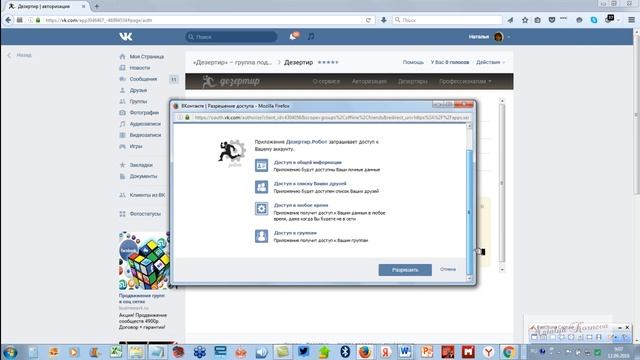This screenshot has width=640, height=360.
Task: Select О сервисе tab in Дезертир banner
Action: [326, 81]
